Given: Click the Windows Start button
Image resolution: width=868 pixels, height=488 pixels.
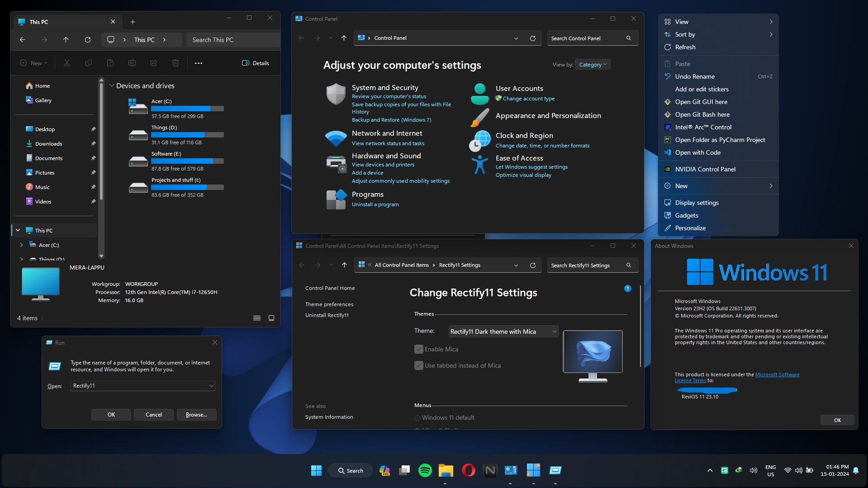Looking at the screenshot, I should (316, 470).
